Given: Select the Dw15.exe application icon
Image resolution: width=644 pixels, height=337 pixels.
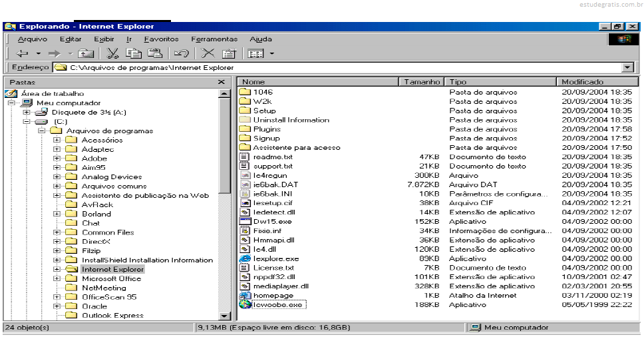Looking at the screenshot, I should pos(245,222).
